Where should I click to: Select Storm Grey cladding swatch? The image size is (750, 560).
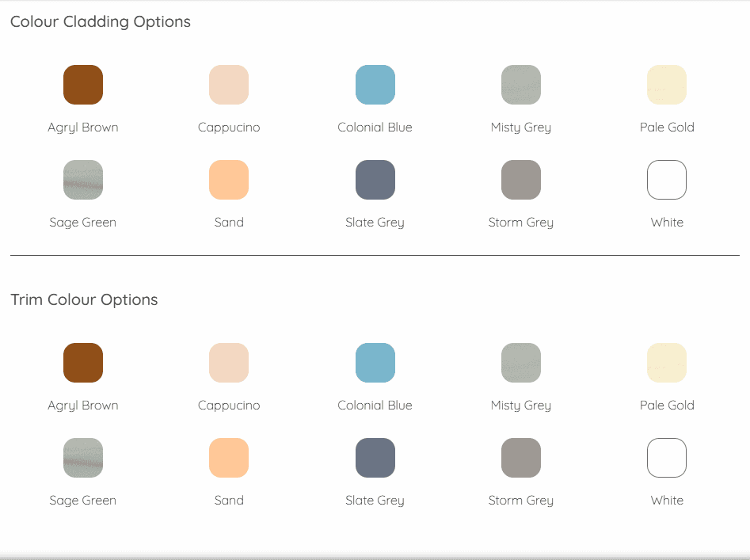click(x=521, y=180)
